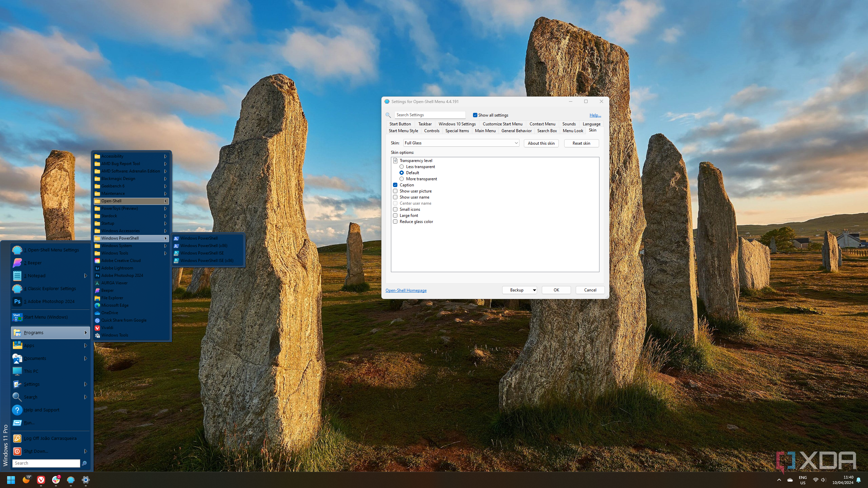Open Windows PowerShell ISE entry
The image size is (868, 488).
(202, 253)
